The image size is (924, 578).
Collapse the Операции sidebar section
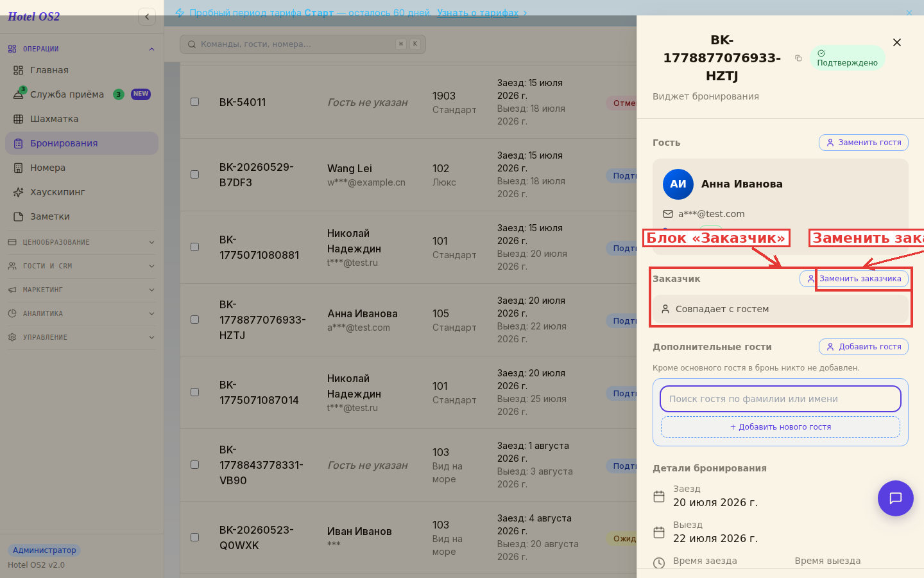click(x=81, y=49)
